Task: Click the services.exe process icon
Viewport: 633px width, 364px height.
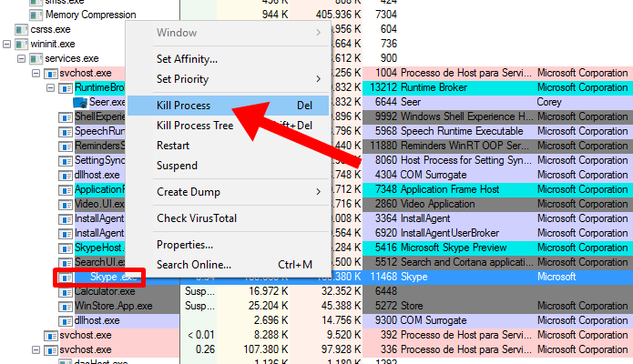Action: [36, 59]
